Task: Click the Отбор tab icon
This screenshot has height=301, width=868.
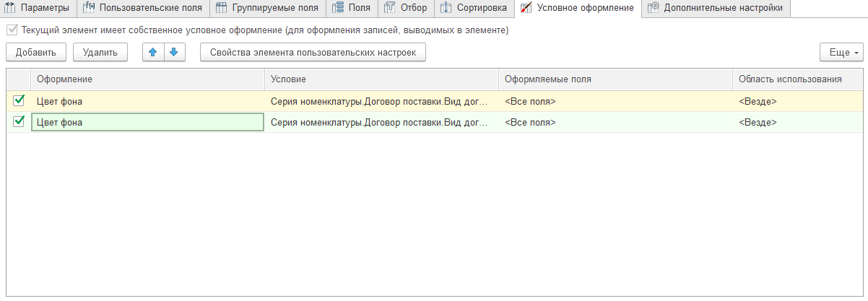Action: (390, 9)
